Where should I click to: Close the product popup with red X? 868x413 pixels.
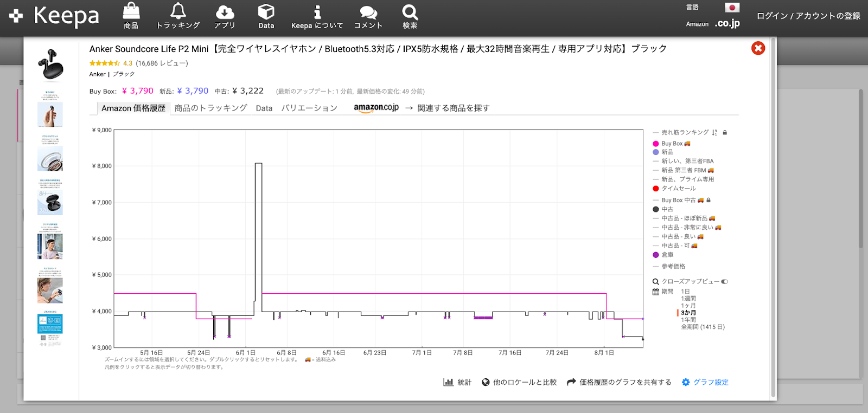758,48
